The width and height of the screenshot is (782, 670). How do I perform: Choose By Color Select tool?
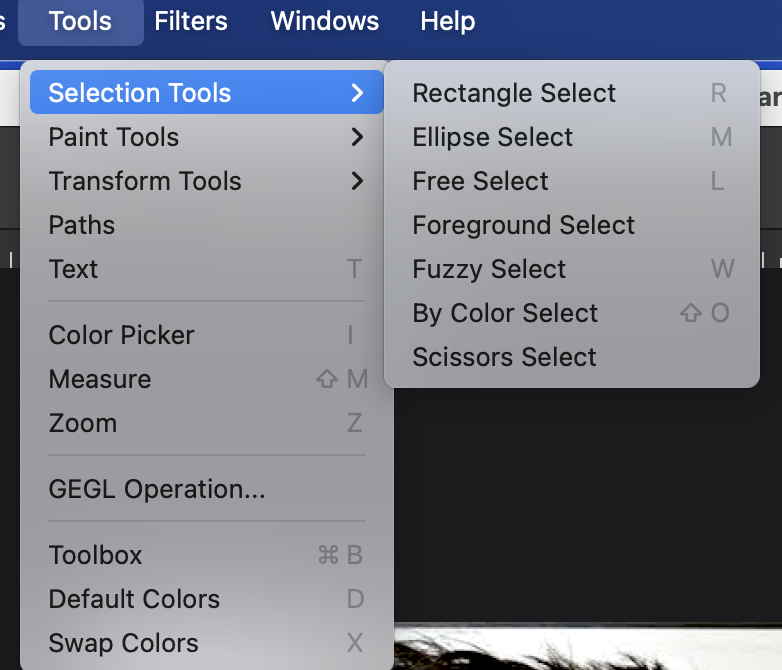506,313
